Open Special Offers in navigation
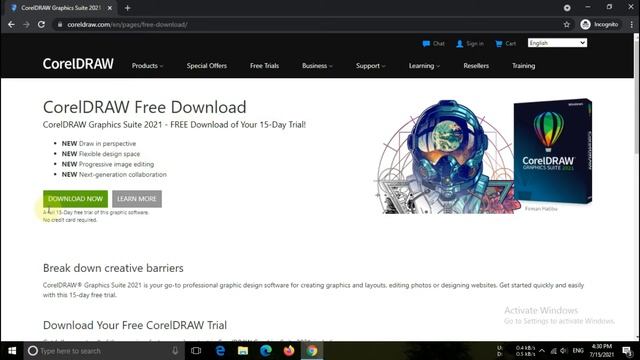This screenshot has width=640, height=360. click(x=207, y=66)
